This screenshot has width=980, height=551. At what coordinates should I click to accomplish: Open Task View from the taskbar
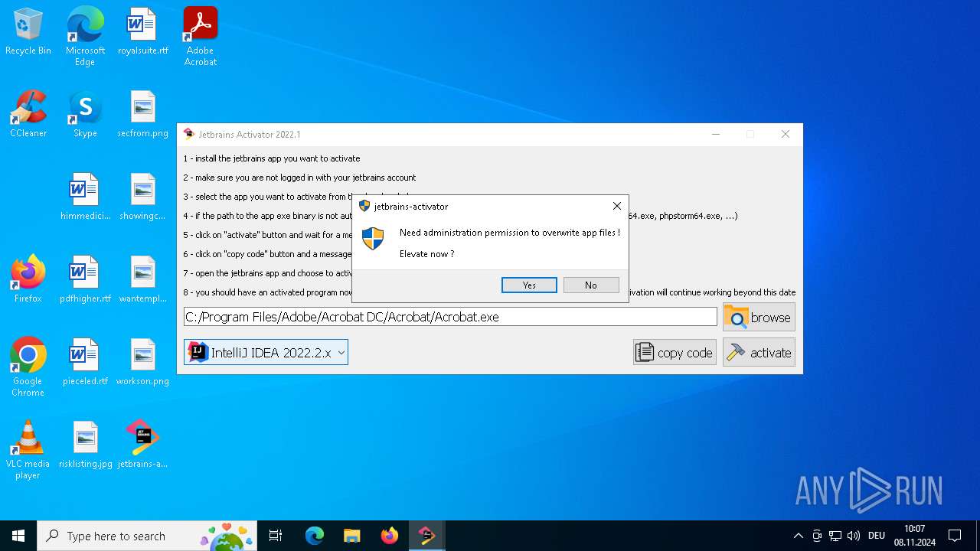click(276, 536)
